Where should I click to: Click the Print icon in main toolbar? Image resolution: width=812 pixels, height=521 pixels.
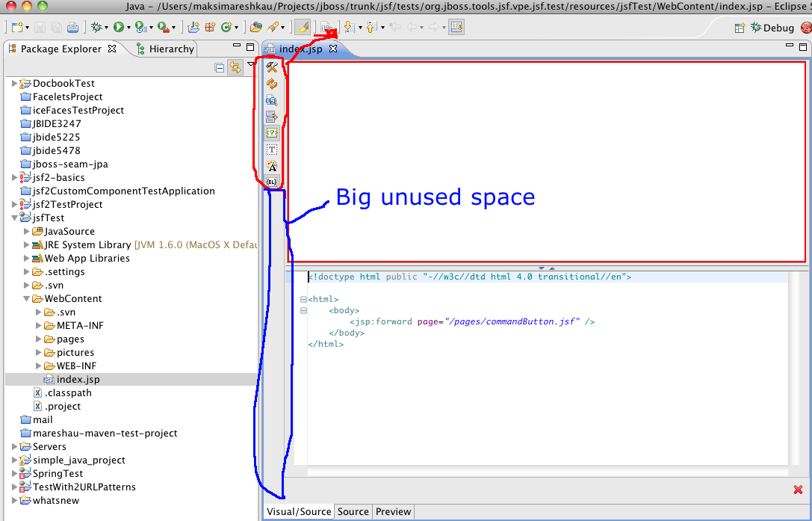coord(73,27)
